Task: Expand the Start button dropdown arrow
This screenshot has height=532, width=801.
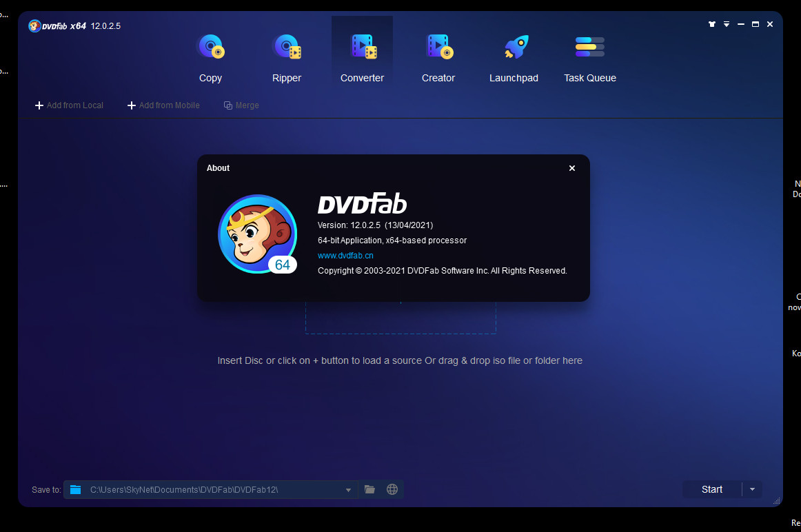Action: [753, 489]
